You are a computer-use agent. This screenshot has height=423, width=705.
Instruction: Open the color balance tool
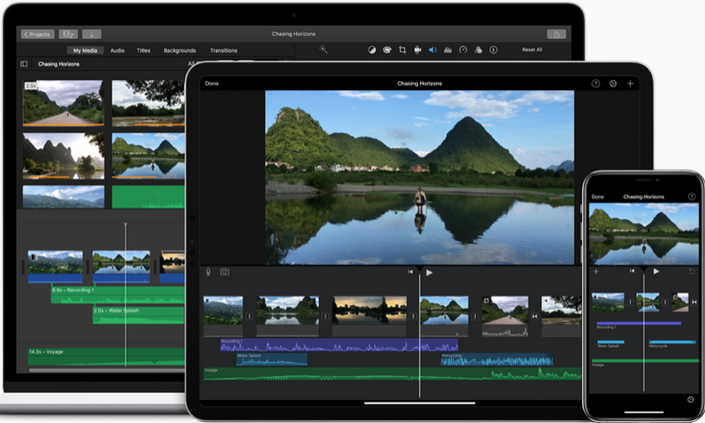point(372,50)
